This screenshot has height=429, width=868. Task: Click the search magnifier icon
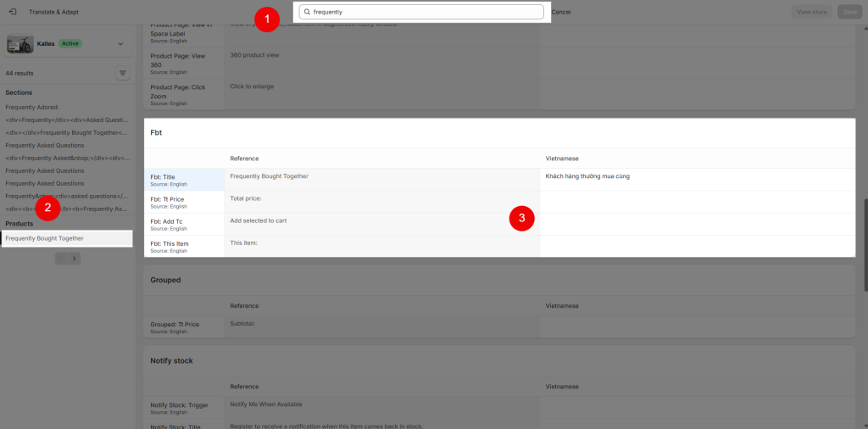click(307, 12)
